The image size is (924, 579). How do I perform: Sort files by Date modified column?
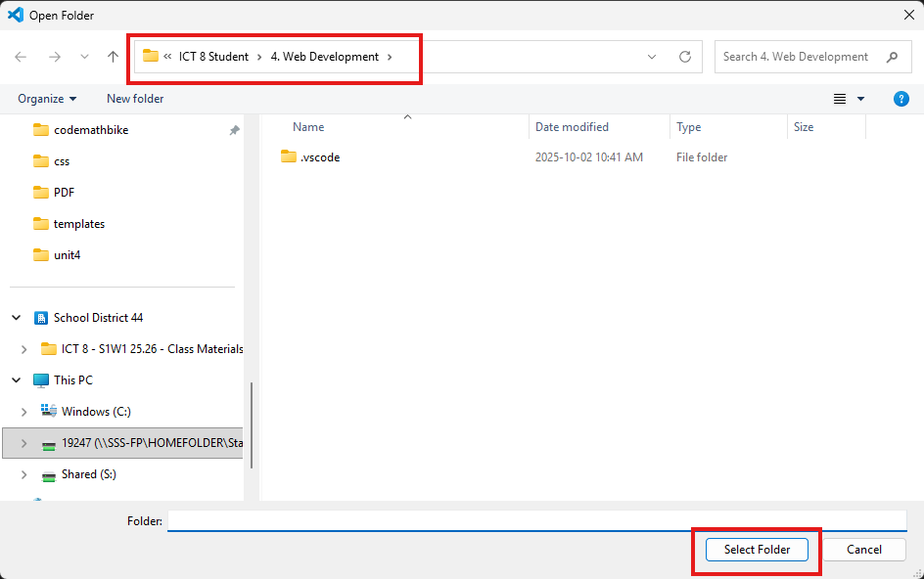click(572, 126)
